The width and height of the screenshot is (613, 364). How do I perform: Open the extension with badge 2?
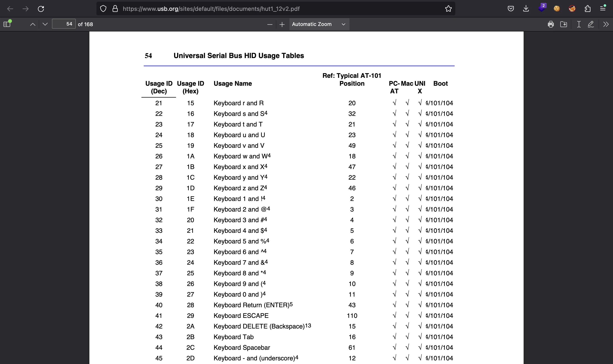pos(542,8)
